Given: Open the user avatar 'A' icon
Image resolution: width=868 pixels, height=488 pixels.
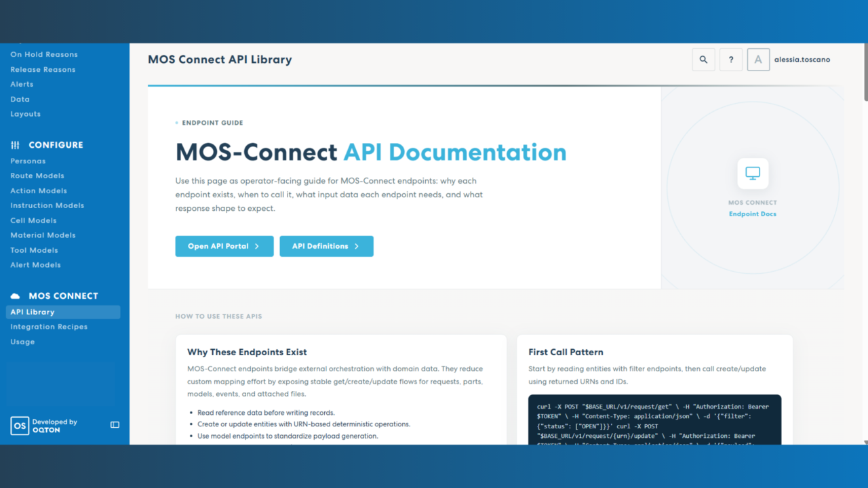Looking at the screenshot, I should tap(758, 60).
